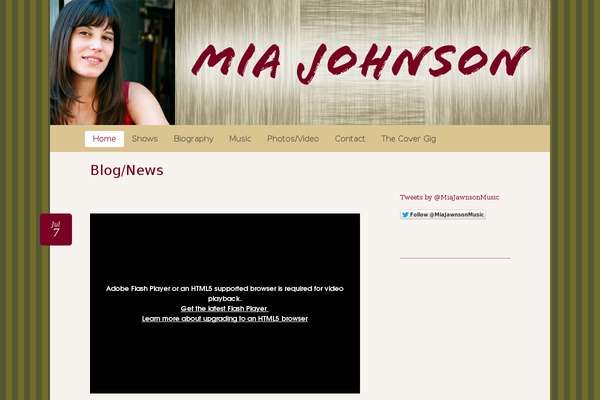
Task: Open the Biography menu item
Action: tap(194, 139)
